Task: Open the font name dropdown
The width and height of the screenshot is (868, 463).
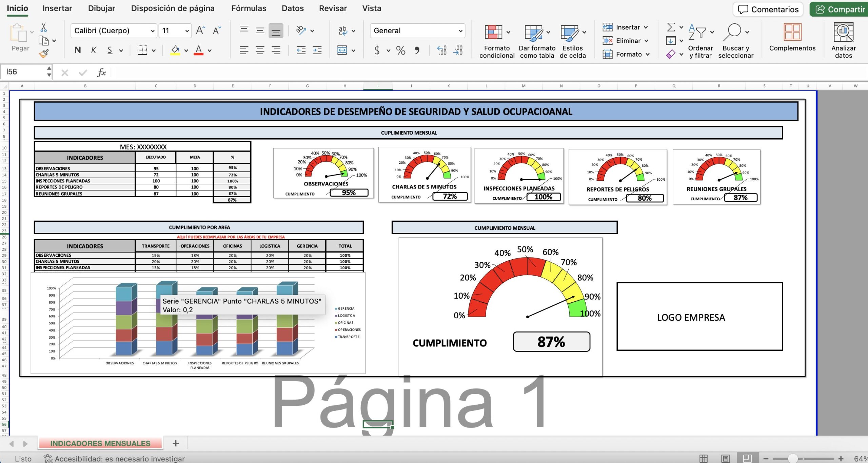Action: (152, 31)
